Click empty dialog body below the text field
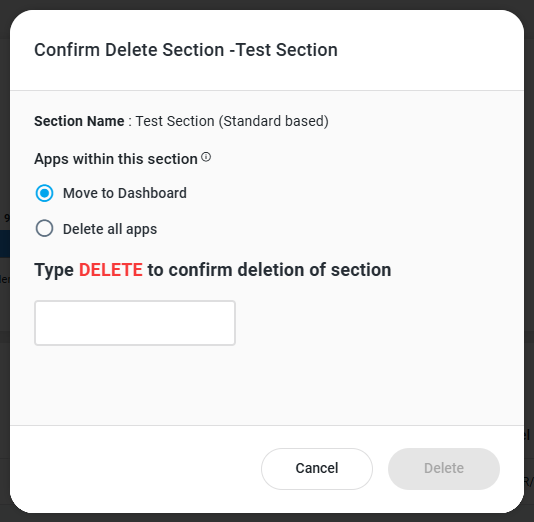The width and height of the screenshot is (534, 522). (267, 385)
